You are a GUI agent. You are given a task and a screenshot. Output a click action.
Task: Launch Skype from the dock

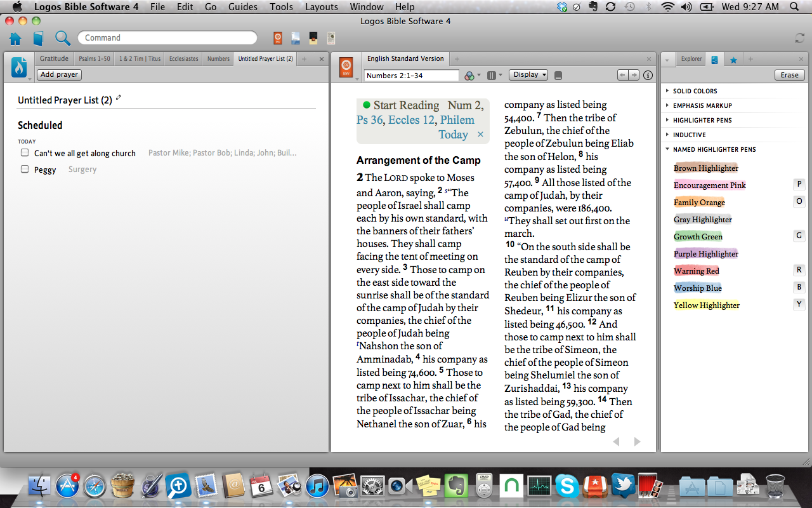click(566, 486)
